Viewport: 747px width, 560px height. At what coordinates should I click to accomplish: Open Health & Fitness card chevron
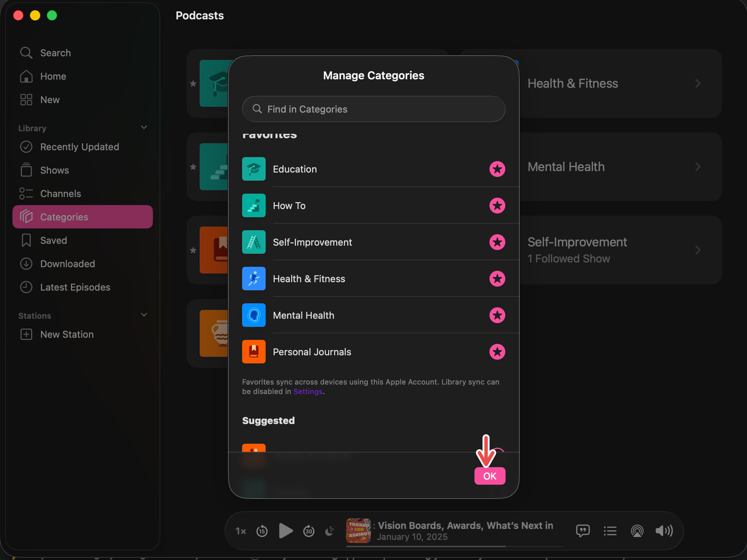coord(698,83)
